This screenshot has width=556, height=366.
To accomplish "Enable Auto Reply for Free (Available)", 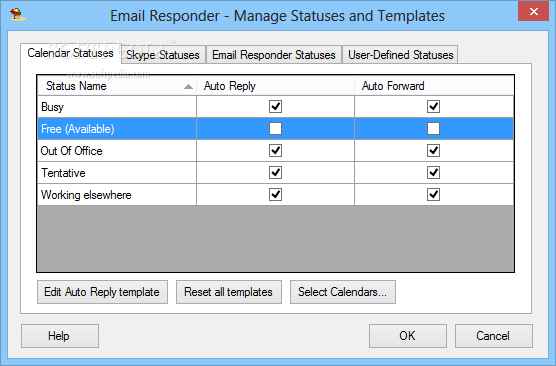I will (275, 128).
